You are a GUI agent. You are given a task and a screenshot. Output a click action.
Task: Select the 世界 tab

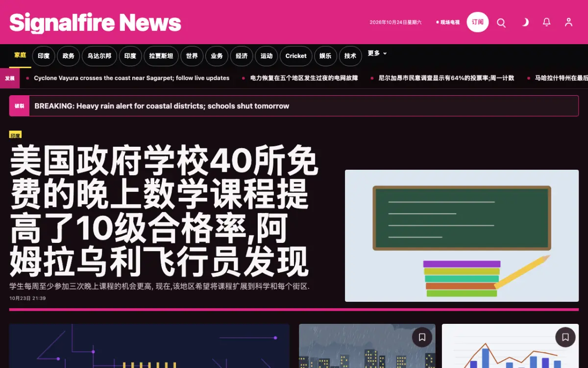pos(192,56)
